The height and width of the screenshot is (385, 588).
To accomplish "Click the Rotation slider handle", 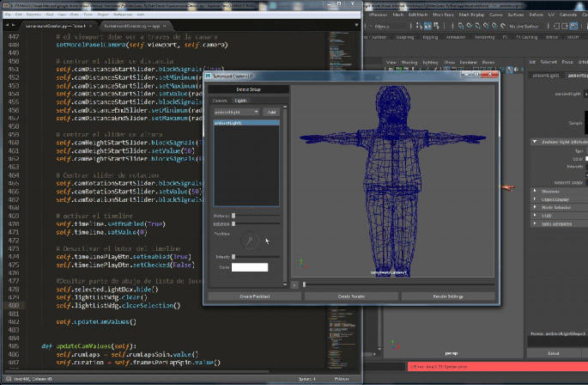I will tap(233, 223).
